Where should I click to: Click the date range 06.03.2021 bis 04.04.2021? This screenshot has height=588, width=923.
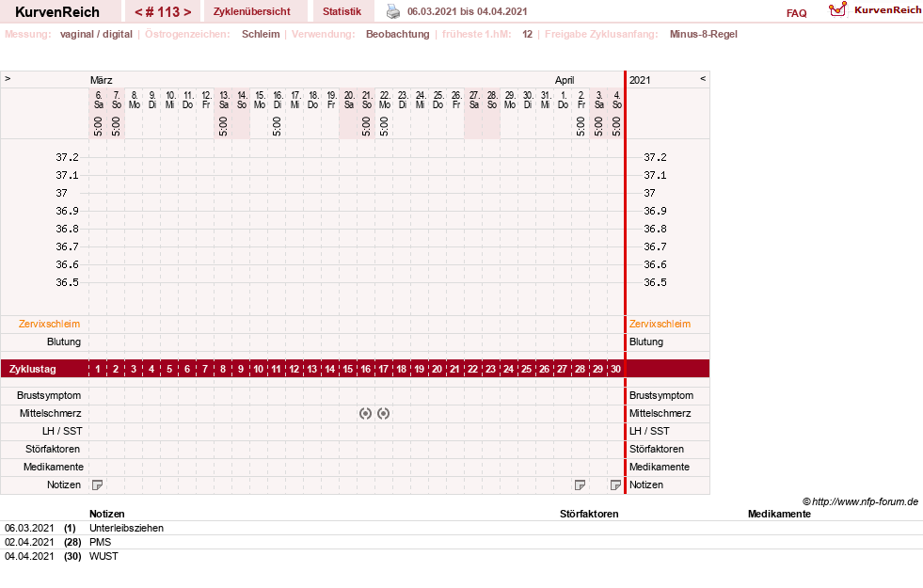coord(468,11)
